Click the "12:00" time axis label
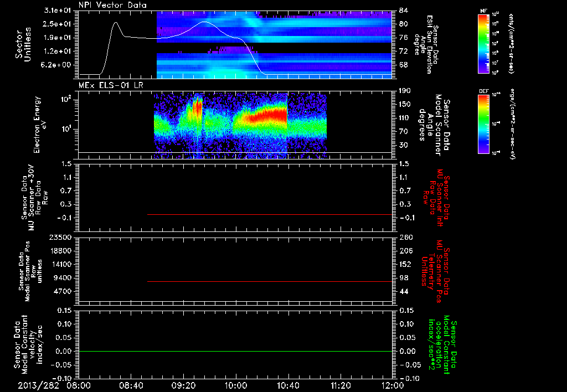 (x=393, y=385)
